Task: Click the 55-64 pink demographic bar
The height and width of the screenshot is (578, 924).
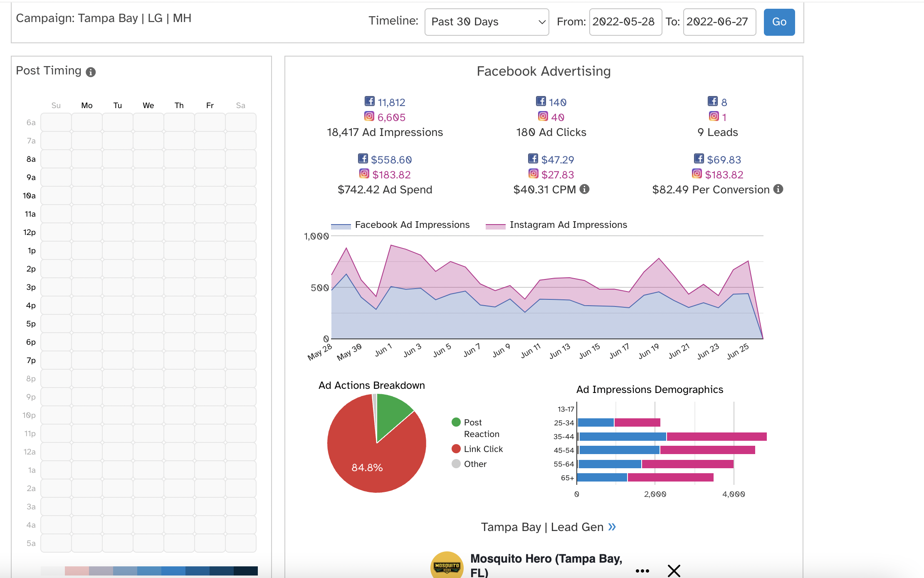Action: (688, 464)
